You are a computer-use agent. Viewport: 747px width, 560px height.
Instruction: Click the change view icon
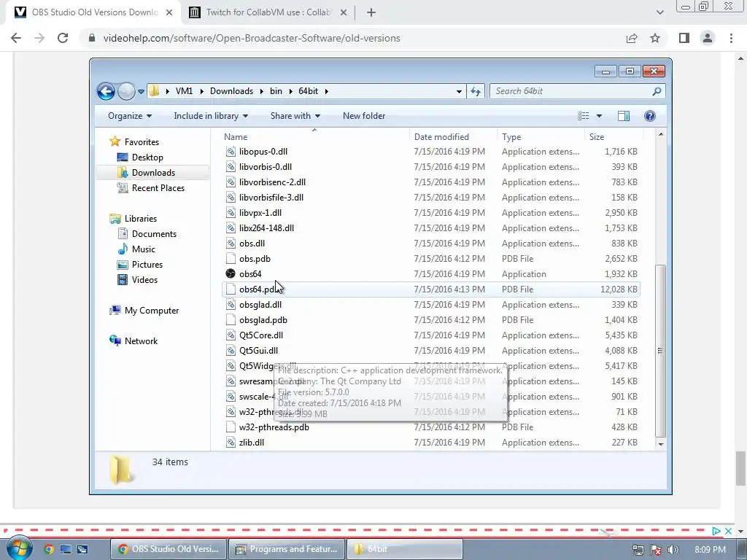pyautogui.click(x=584, y=116)
